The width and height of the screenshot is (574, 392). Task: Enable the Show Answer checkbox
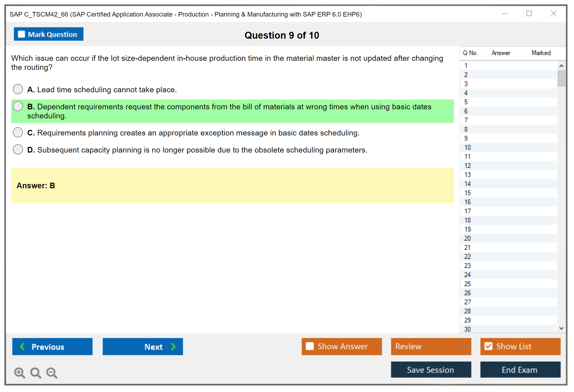point(310,346)
